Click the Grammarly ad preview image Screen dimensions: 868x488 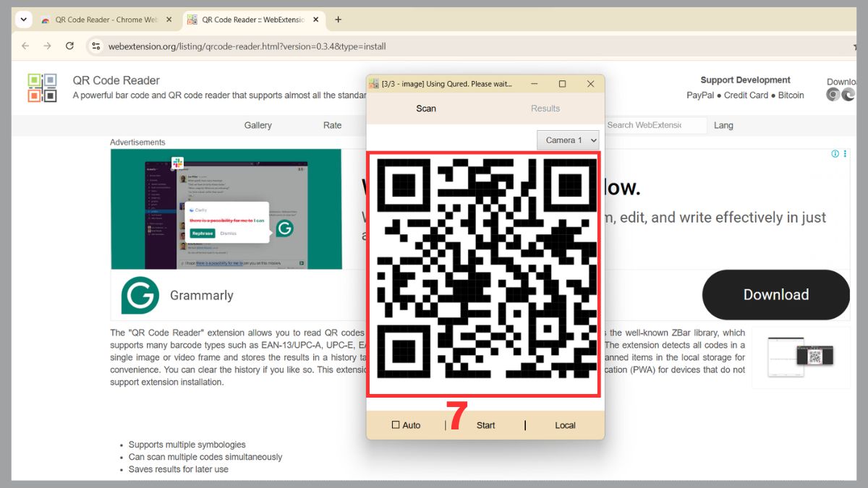tap(226, 210)
